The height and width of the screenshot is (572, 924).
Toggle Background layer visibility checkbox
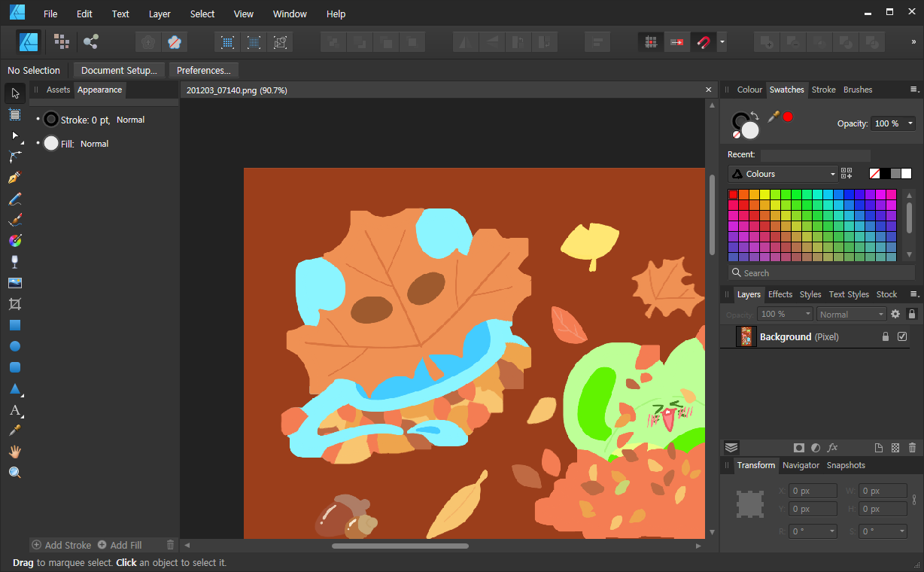click(903, 336)
